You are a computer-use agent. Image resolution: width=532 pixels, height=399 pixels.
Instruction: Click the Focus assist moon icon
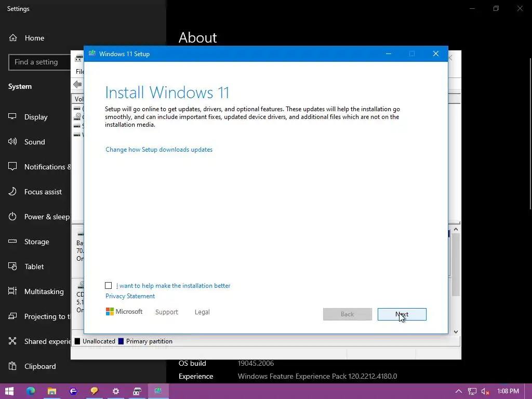click(x=12, y=191)
